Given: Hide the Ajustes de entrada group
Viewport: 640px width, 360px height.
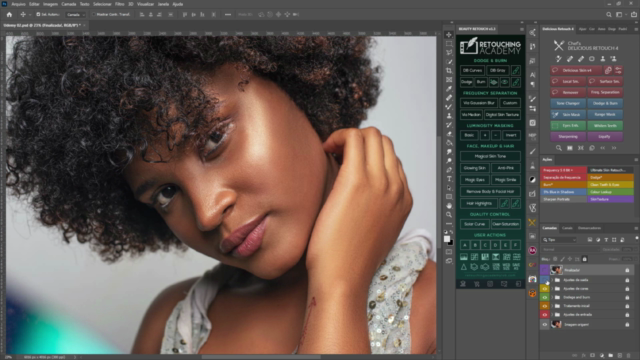Looking at the screenshot, I should (544, 315).
